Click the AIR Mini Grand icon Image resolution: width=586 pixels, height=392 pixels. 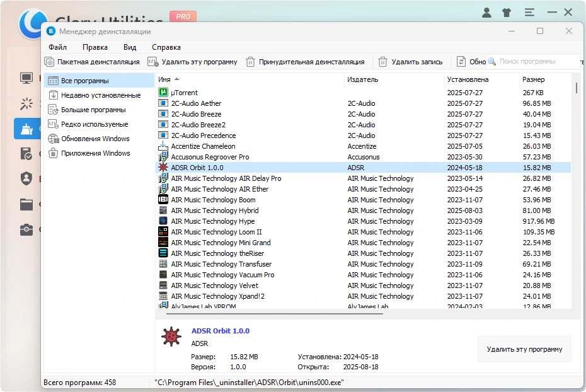pyautogui.click(x=163, y=243)
